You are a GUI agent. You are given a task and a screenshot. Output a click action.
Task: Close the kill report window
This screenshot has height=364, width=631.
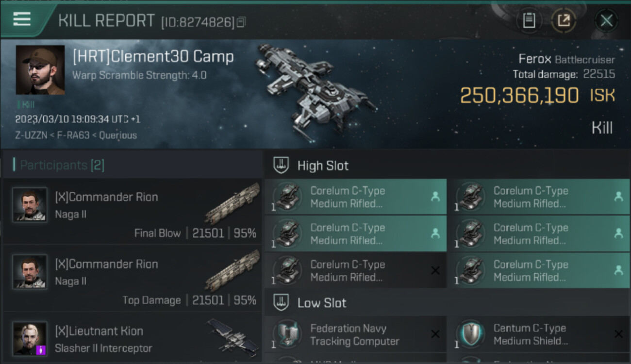pos(606,21)
